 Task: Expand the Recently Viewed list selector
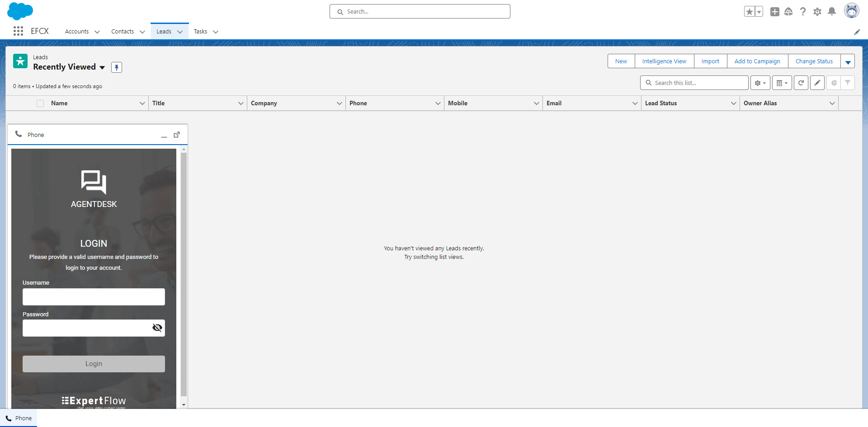pos(102,67)
